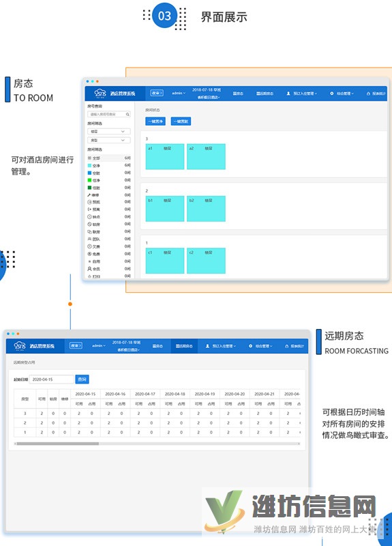The image size is (392, 546).
Task: Open the room status tab in the upper navbar
Action: coord(238,94)
